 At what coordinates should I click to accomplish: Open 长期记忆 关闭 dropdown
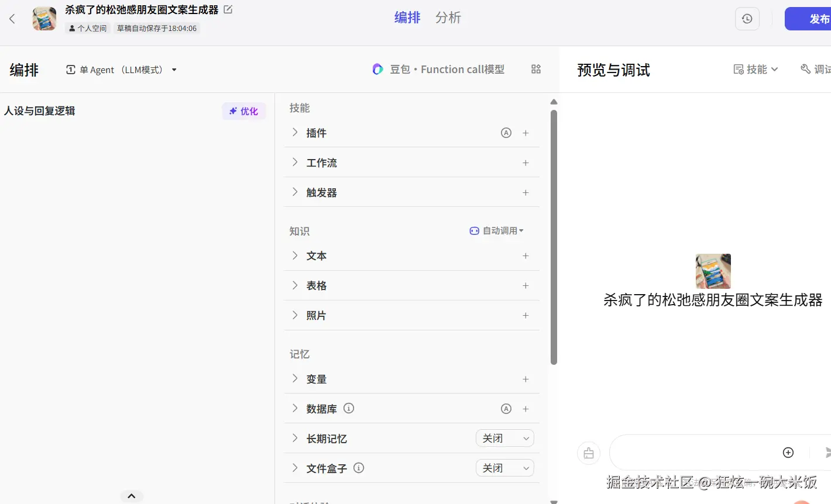(x=505, y=439)
